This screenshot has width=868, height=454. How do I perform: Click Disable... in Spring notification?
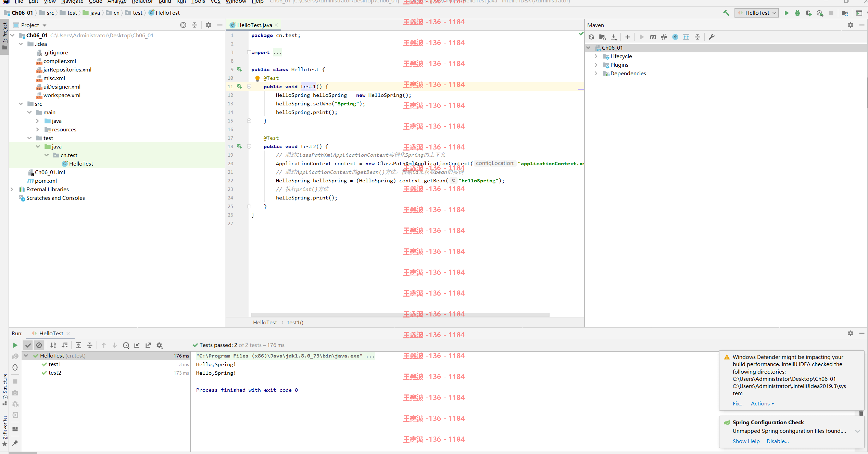click(778, 441)
